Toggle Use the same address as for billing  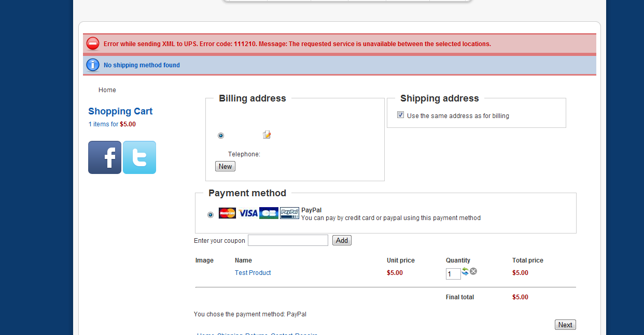400,115
